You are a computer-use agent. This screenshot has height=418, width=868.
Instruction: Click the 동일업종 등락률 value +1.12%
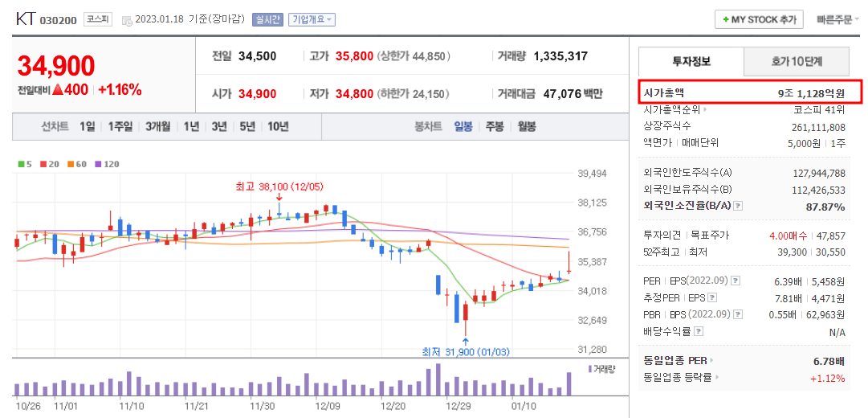coord(828,378)
